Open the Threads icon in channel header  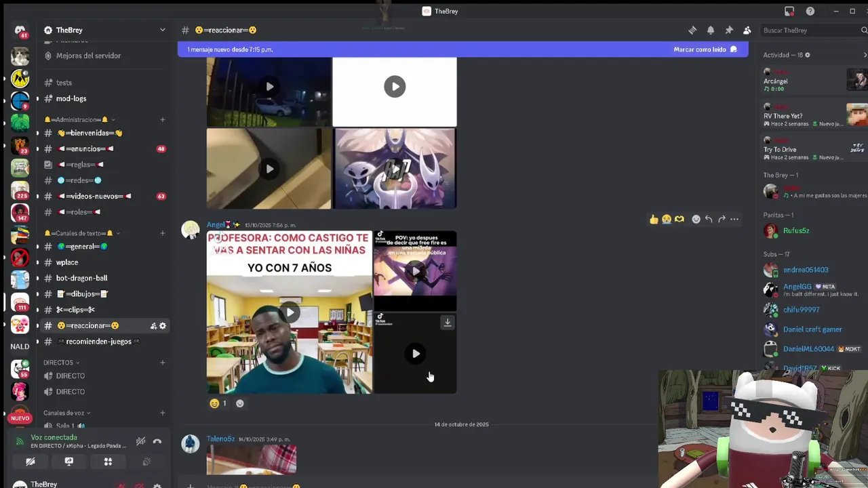tap(692, 30)
